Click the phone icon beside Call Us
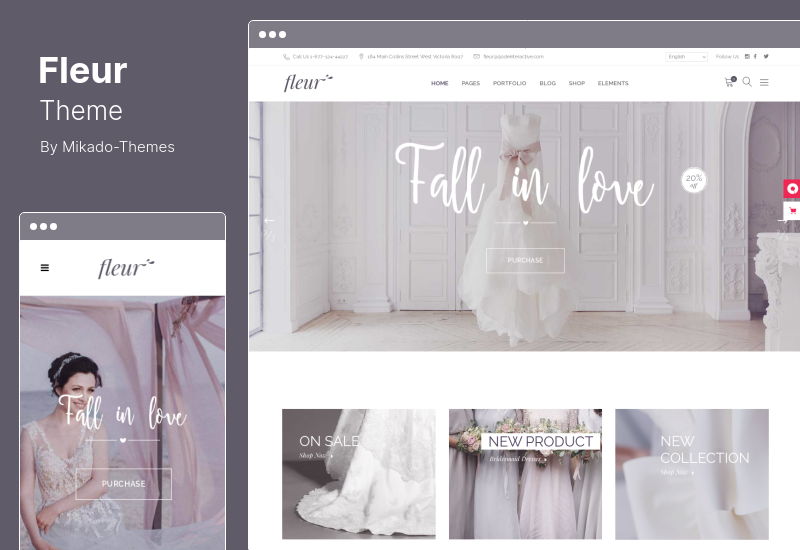This screenshot has height=550, width=800. click(x=286, y=57)
